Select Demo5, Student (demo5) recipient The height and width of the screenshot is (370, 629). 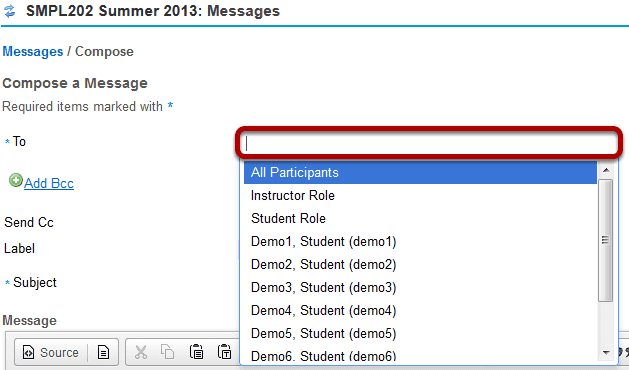[420, 333]
